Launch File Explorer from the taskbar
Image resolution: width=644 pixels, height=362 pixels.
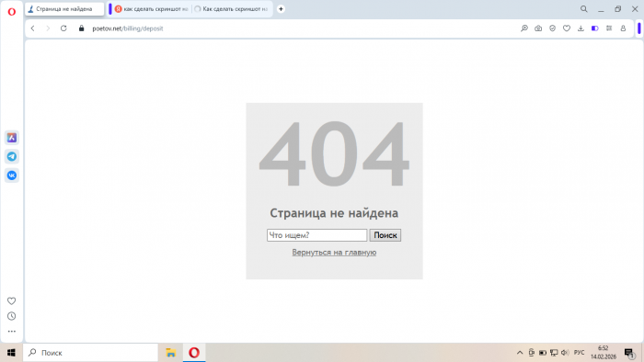170,353
